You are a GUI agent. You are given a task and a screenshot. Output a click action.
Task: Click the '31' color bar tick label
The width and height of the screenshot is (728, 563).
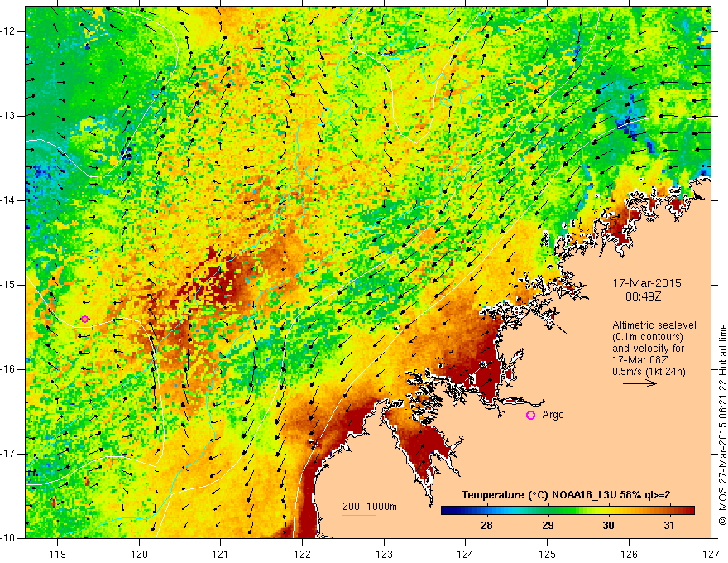(668, 526)
